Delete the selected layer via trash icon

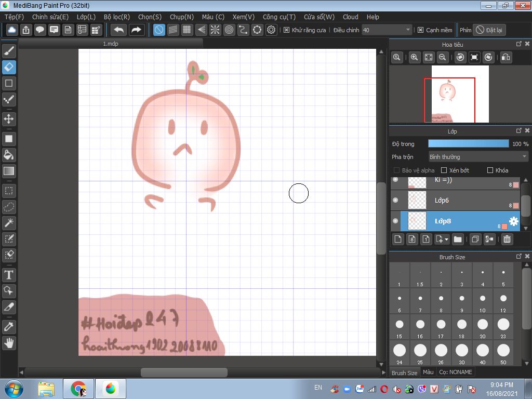pyautogui.click(x=507, y=239)
